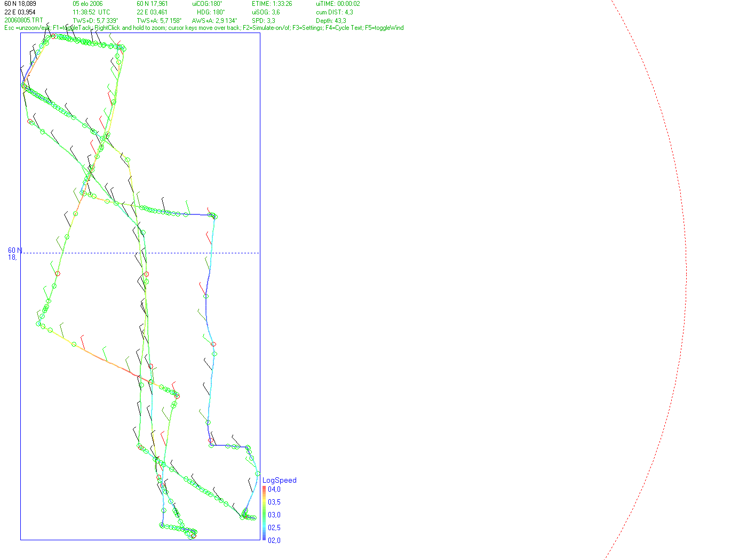Click the 04,0 legend value

tap(274, 490)
